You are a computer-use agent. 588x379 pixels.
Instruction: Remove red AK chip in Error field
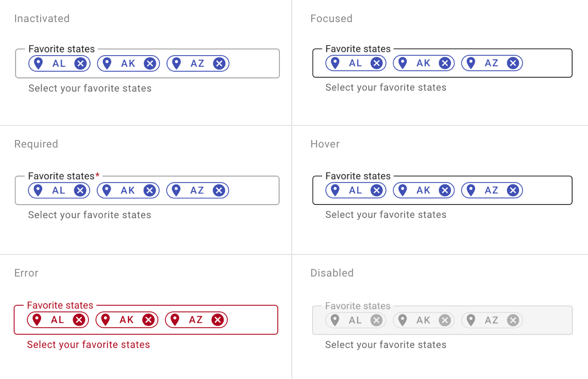click(x=149, y=320)
